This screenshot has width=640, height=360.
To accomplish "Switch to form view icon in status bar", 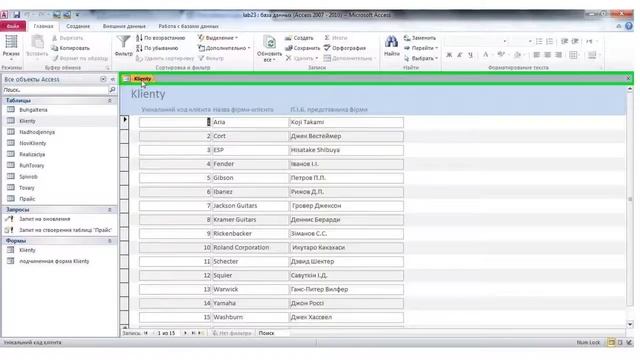I will tap(611, 342).
